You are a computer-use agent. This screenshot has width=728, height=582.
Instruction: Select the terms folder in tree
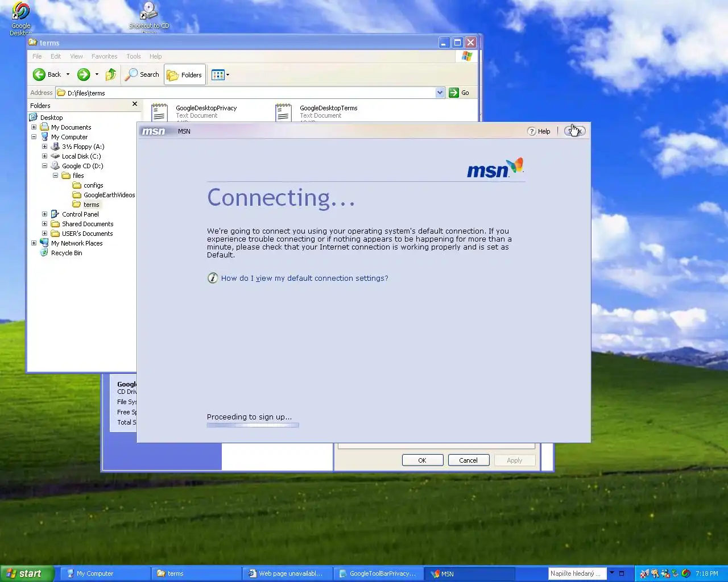91,205
